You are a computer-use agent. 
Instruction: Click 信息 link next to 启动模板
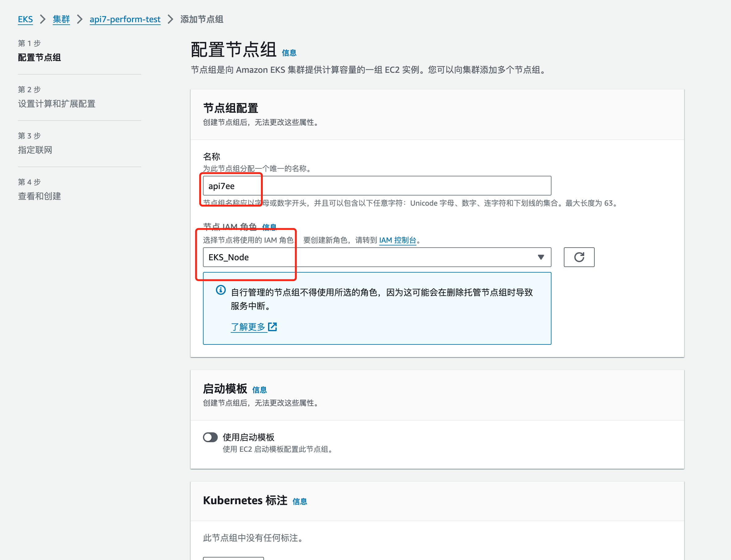(x=259, y=390)
